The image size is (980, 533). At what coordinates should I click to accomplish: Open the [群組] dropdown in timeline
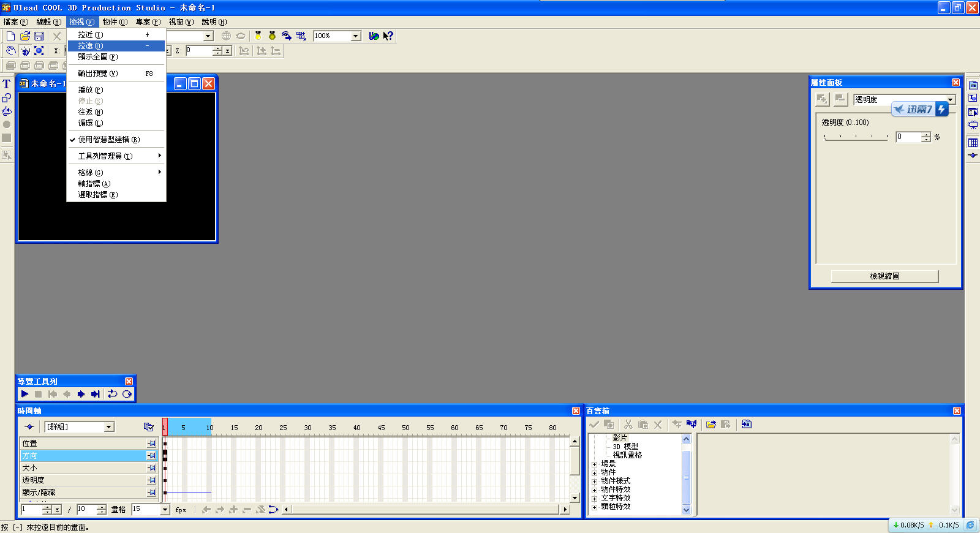[109, 427]
